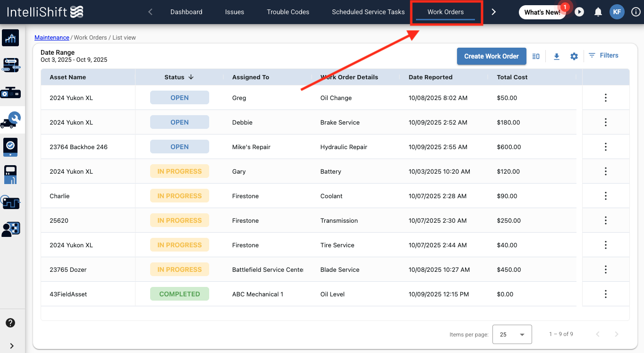Image resolution: width=644 pixels, height=353 pixels.
Task: Sort by the Status column header
Action: point(179,77)
